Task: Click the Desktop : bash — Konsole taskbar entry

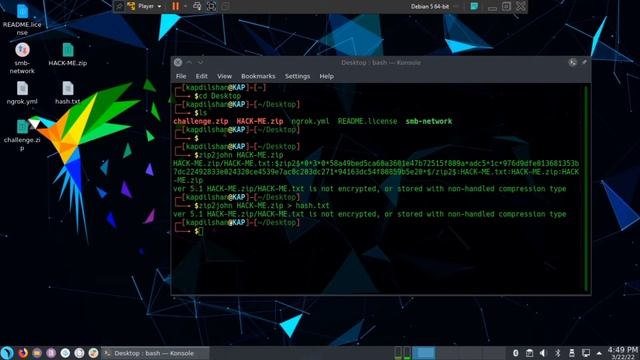Action: (155, 353)
